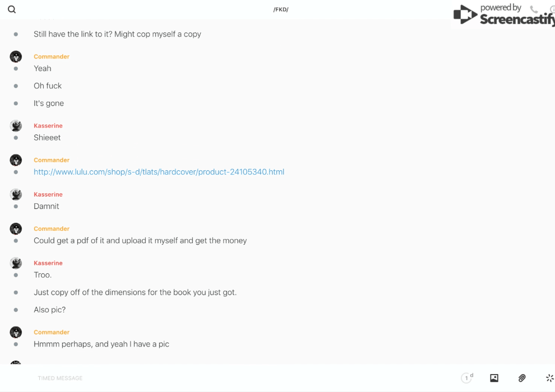This screenshot has width=555, height=392.
Task: Click Commander's avatar above the 'Yeah' message
Action: [16, 57]
